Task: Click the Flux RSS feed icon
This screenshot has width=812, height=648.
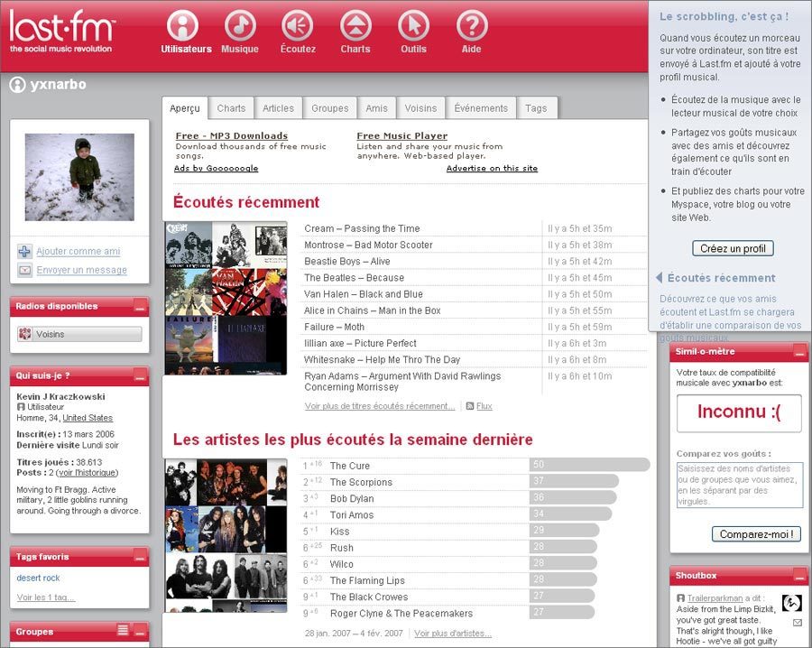Action: coord(470,406)
